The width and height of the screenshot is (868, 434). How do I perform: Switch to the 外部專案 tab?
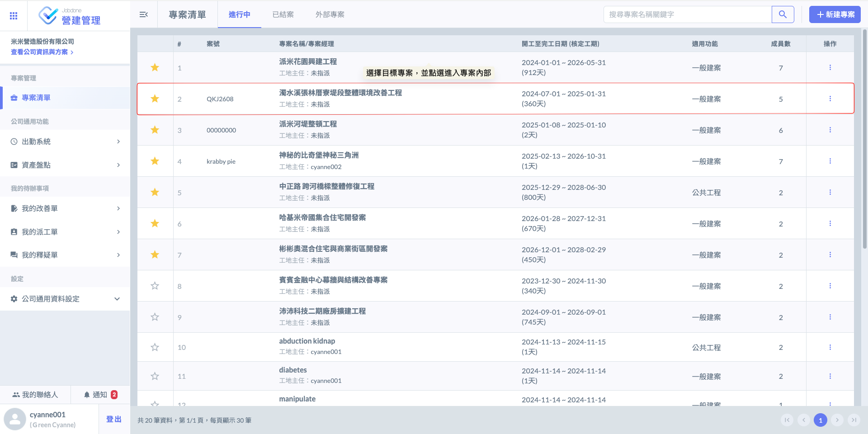click(x=330, y=14)
